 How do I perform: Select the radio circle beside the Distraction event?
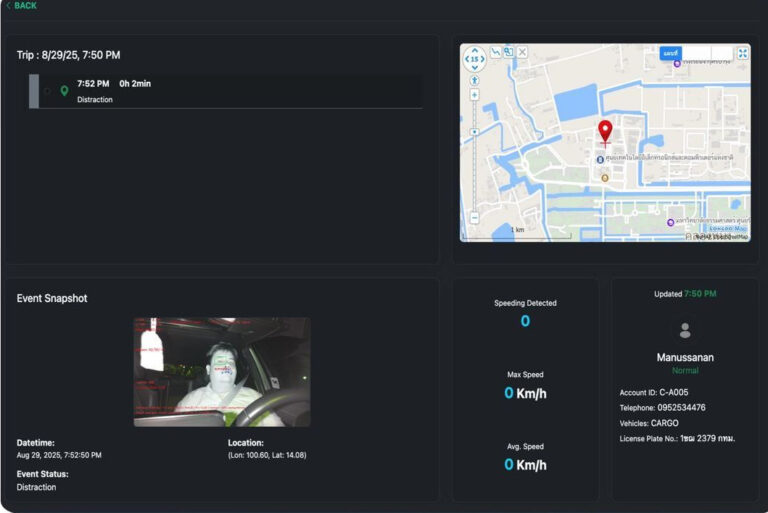click(47, 91)
